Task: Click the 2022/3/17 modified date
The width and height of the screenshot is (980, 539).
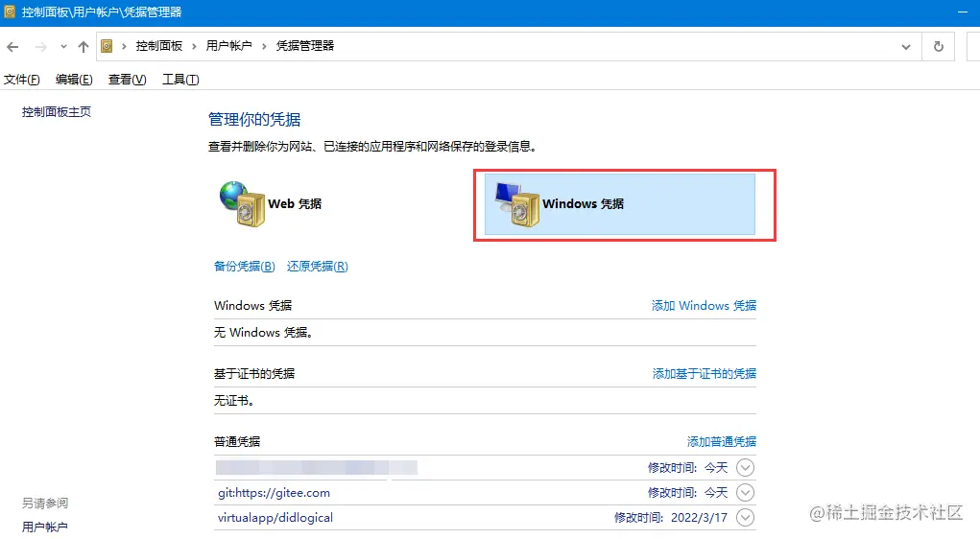Action: tap(699, 518)
